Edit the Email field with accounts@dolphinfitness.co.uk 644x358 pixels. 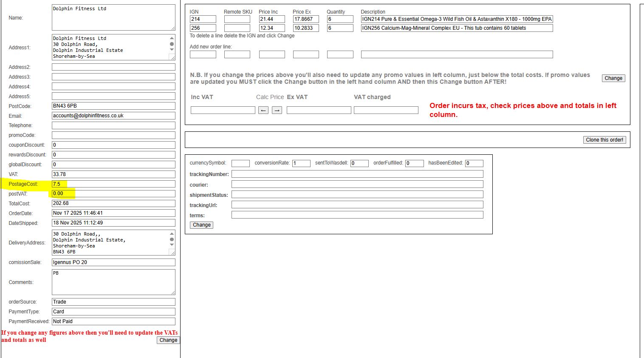click(113, 116)
